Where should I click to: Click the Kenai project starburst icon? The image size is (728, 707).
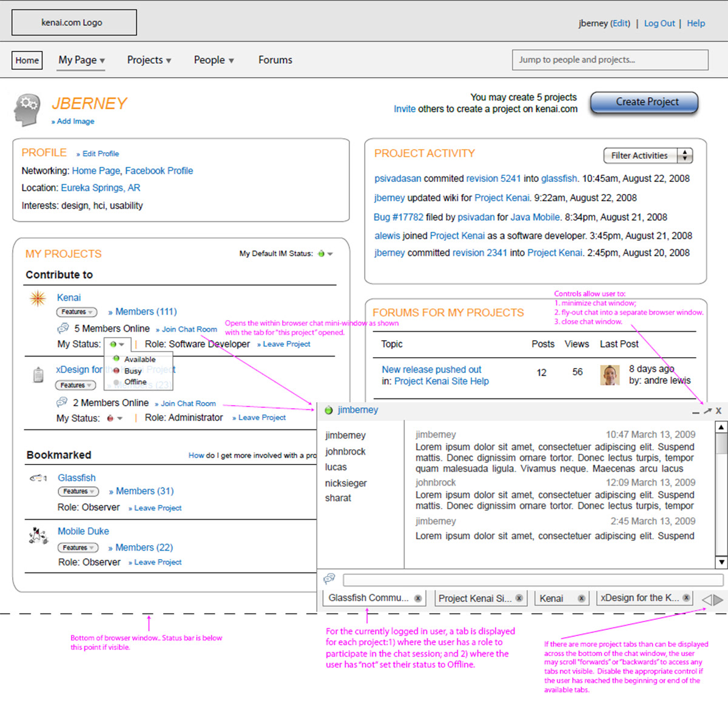[38, 298]
